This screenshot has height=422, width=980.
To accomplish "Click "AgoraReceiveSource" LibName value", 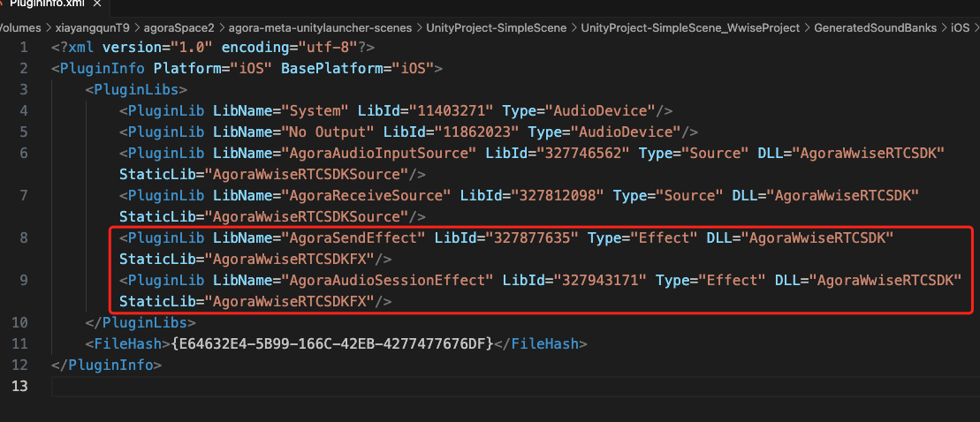I will (366, 195).
